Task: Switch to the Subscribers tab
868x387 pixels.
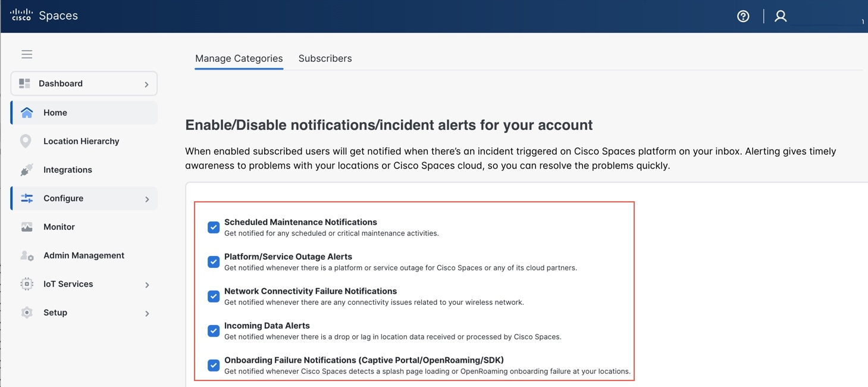Action: (325, 58)
